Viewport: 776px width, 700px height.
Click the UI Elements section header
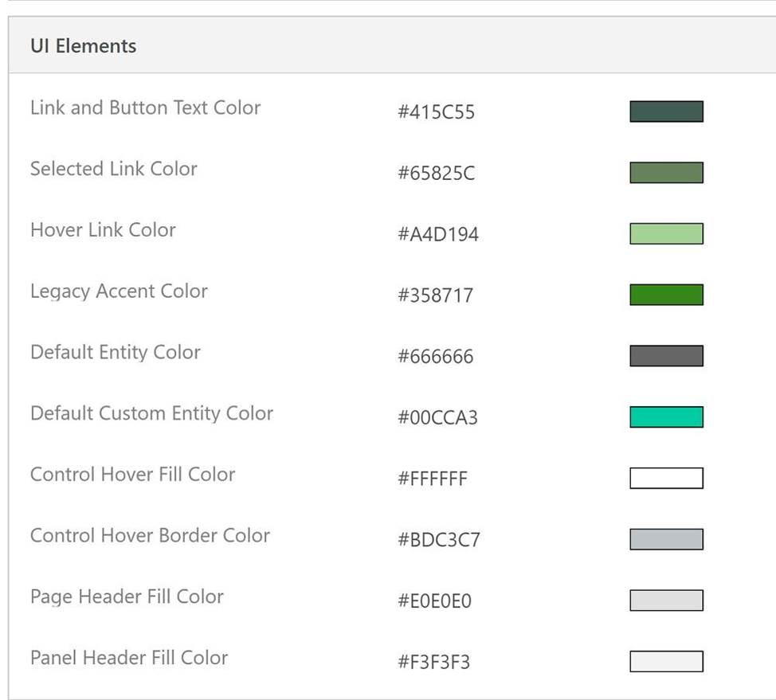click(x=83, y=46)
